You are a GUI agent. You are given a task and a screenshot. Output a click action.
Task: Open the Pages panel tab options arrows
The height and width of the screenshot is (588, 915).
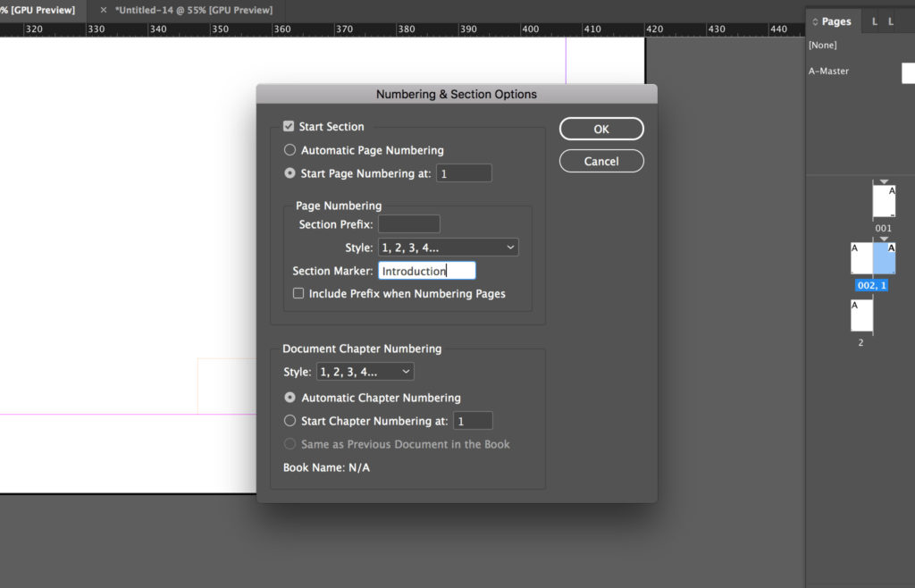coord(814,21)
